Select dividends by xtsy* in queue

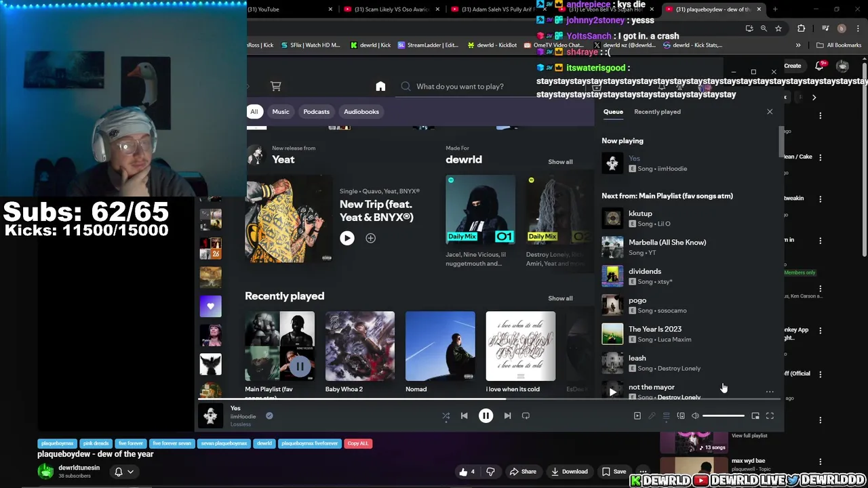(688, 276)
